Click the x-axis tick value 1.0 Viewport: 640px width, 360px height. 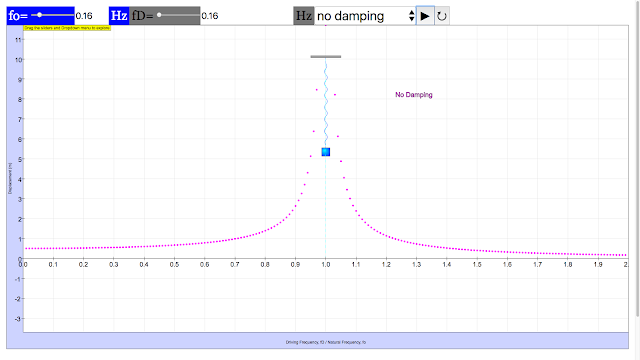[325, 264]
